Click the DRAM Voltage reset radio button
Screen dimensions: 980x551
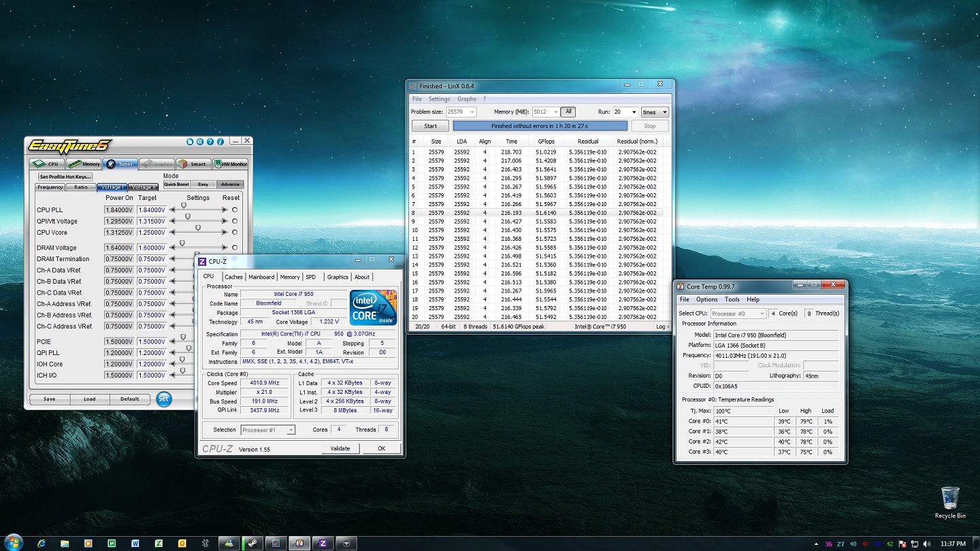tap(235, 248)
